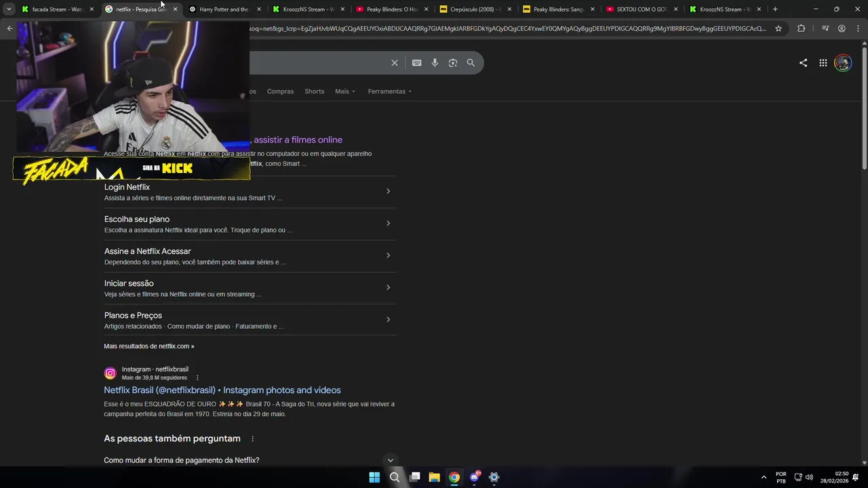Viewport: 868px width, 488px height.
Task: Open the Chrome three-dot menu
Action: (x=858, y=28)
